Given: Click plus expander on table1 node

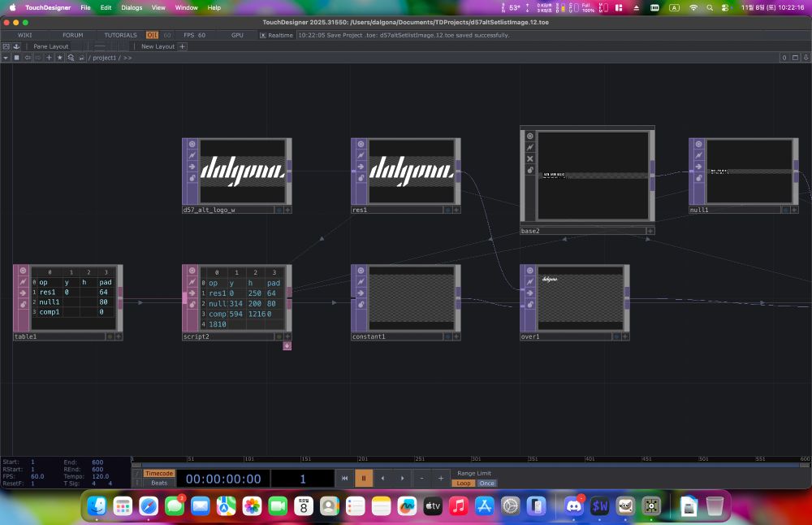Looking at the screenshot, I should [x=119, y=336].
